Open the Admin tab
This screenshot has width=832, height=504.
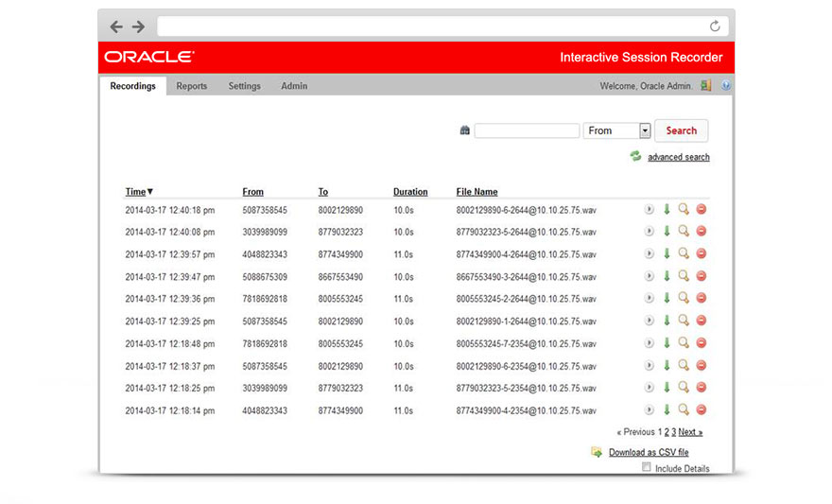(x=294, y=86)
